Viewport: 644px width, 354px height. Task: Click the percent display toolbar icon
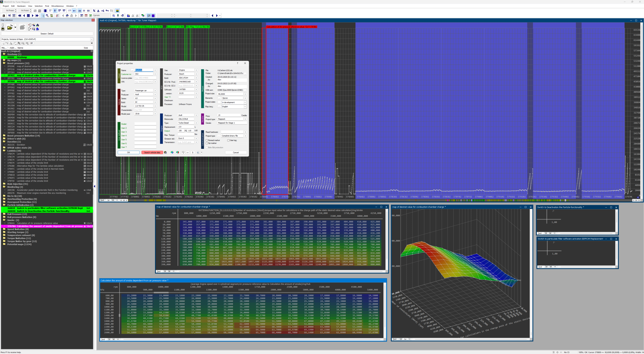tap(94, 11)
